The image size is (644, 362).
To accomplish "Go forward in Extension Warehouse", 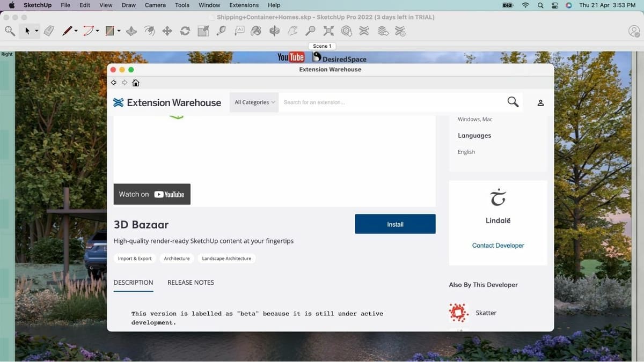I will pos(125,83).
